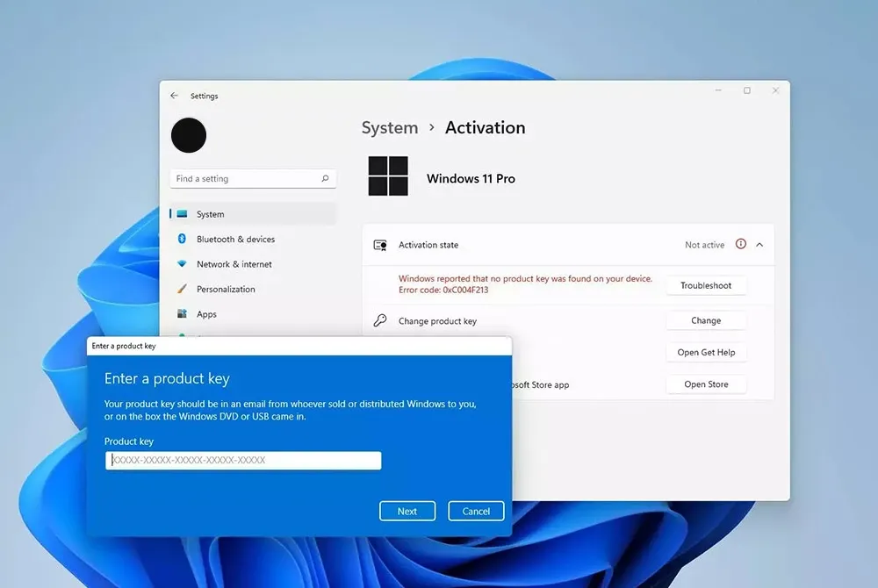Close the Settings window
878x588 pixels.
775,90
